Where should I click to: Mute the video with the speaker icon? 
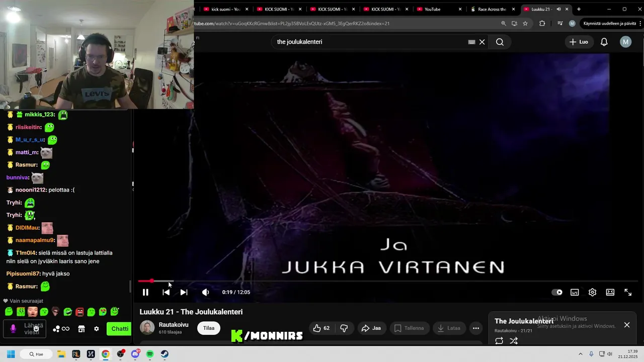(x=205, y=292)
